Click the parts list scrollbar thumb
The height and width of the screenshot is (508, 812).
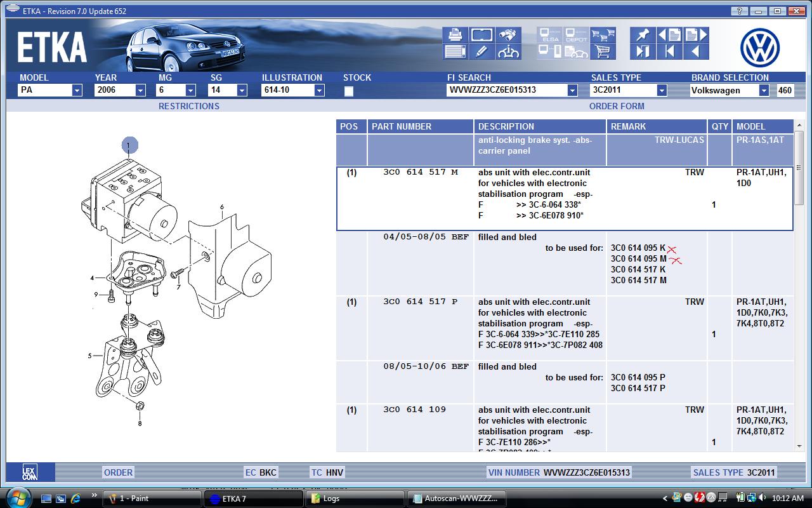799,169
